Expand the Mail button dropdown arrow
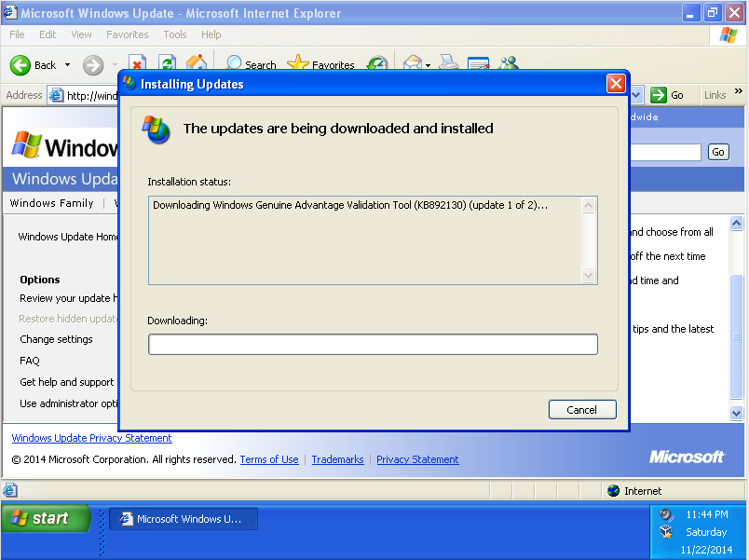The height and width of the screenshot is (560, 749). coord(428,65)
